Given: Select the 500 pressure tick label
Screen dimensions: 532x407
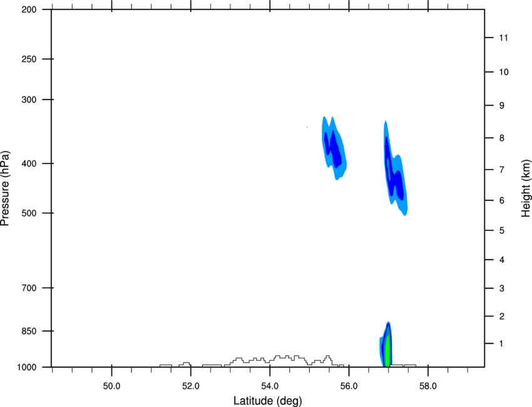Looking at the screenshot, I should click(29, 213).
